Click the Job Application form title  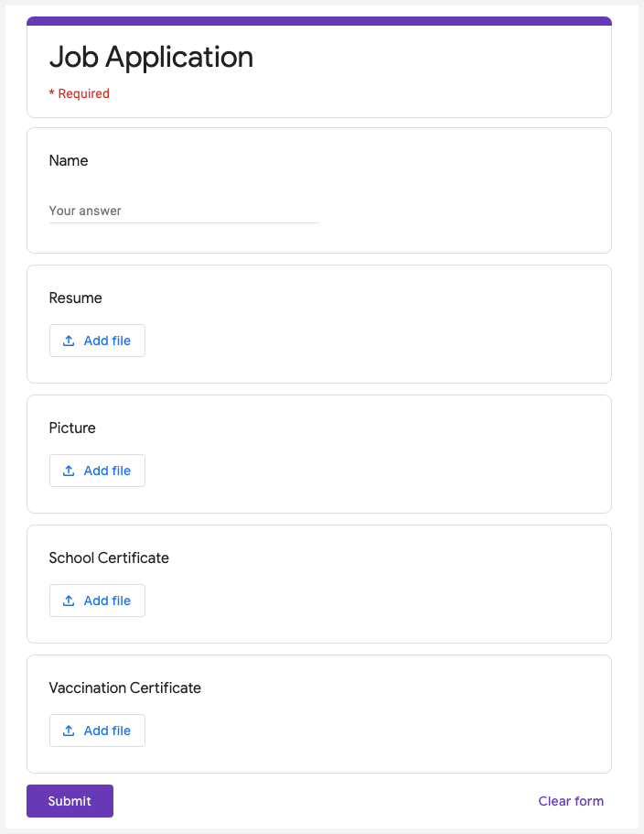(x=151, y=57)
